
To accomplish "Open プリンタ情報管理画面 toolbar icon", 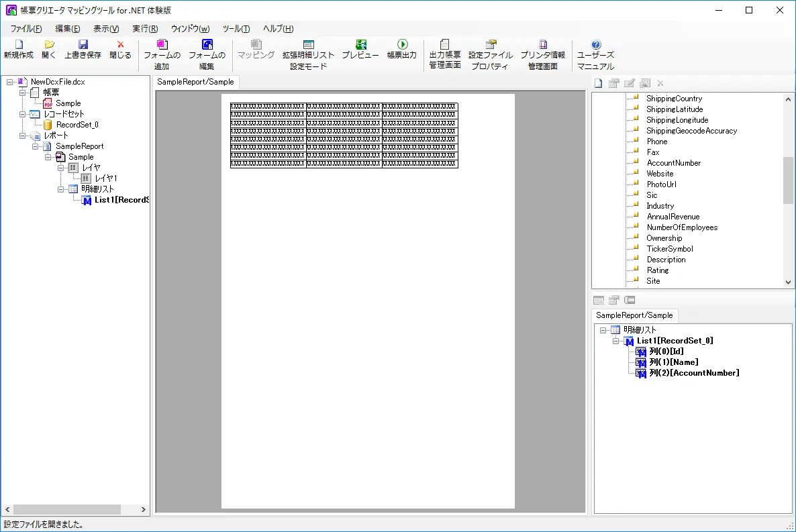I will pyautogui.click(x=543, y=44).
